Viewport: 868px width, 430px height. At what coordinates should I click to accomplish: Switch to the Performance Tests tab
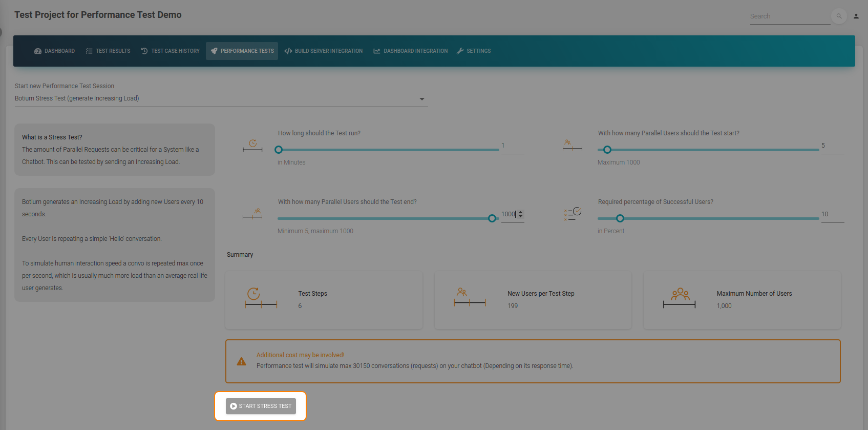242,51
